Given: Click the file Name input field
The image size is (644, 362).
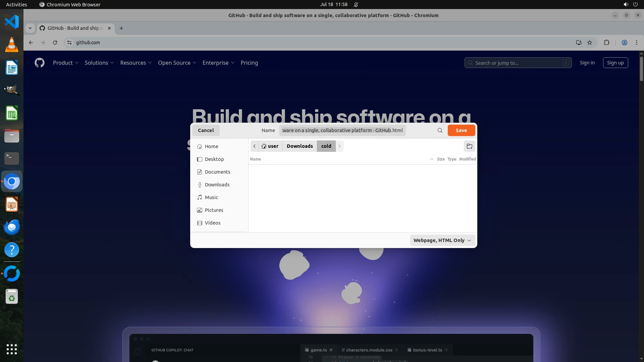Looking at the screenshot, I should [x=342, y=130].
